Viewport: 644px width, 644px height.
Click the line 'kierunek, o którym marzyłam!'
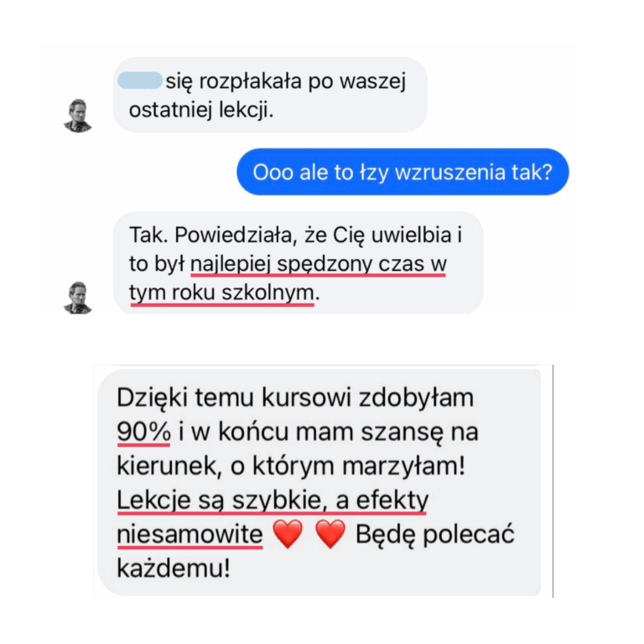point(291,466)
